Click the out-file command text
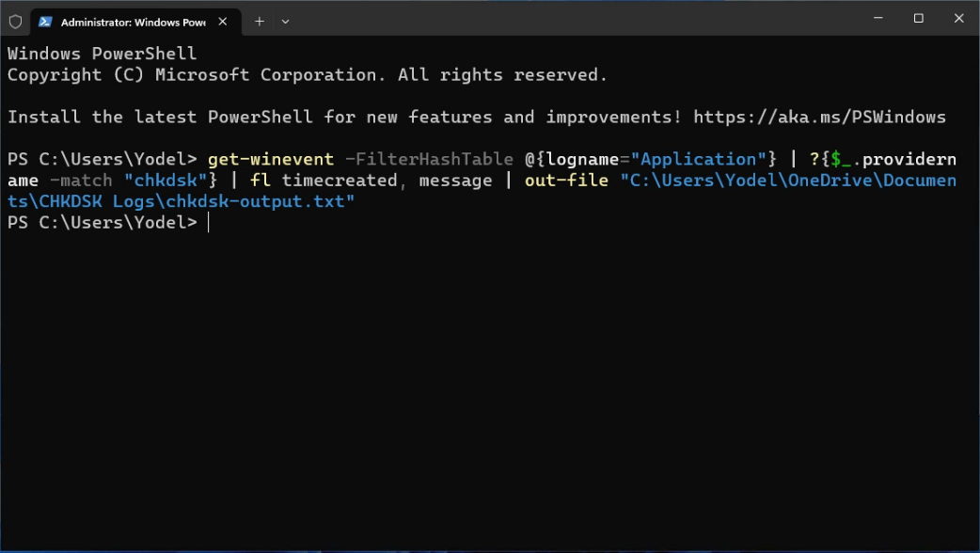 [566, 181]
